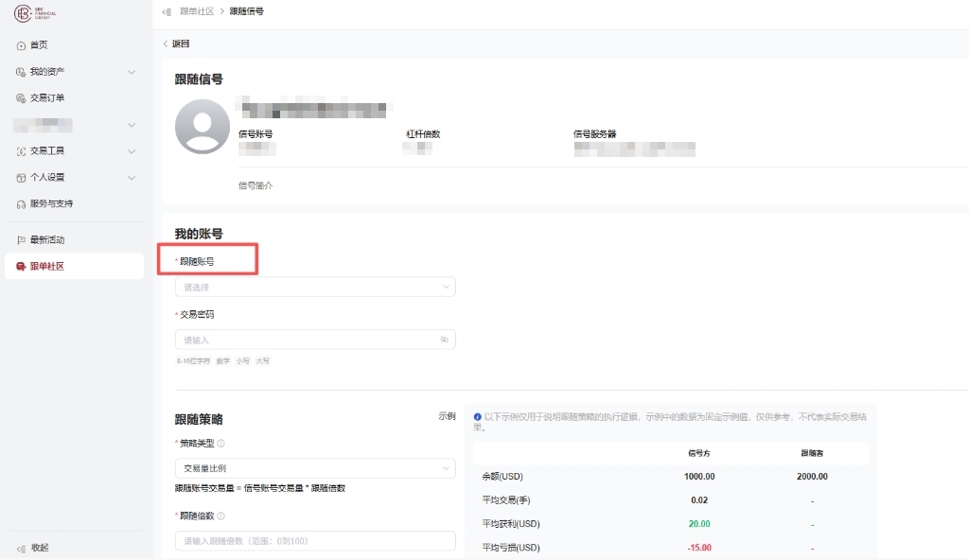Toggle password visibility eye icon
Viewport: 969px width, 560px height.
point(445,340)
